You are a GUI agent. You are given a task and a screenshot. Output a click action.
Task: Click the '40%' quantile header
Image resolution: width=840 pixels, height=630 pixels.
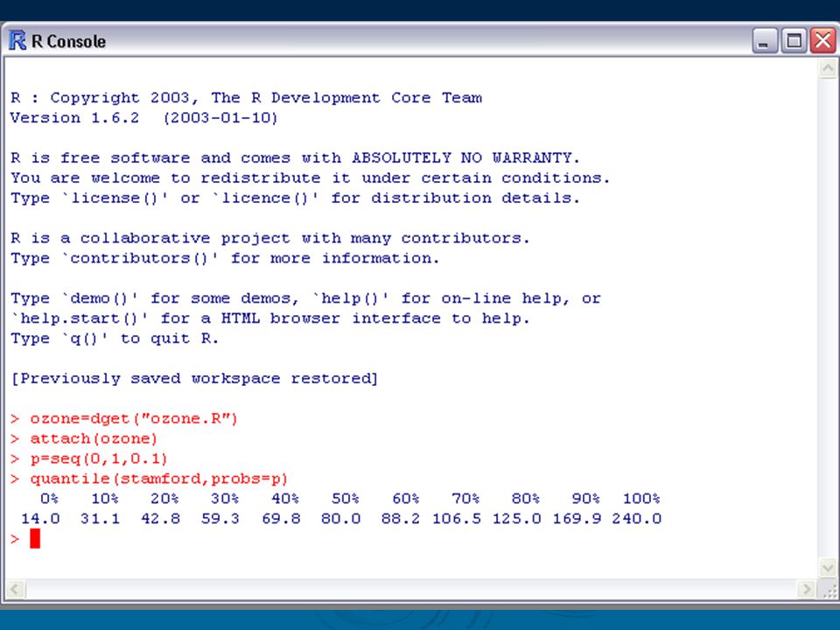285,499
